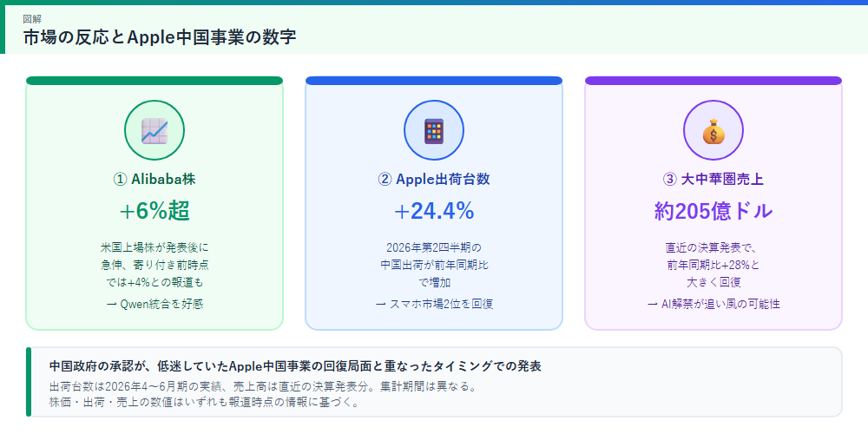Click the text 大きく回復
Viewport: 868px width, 434px height.
(x=713, y=282)
